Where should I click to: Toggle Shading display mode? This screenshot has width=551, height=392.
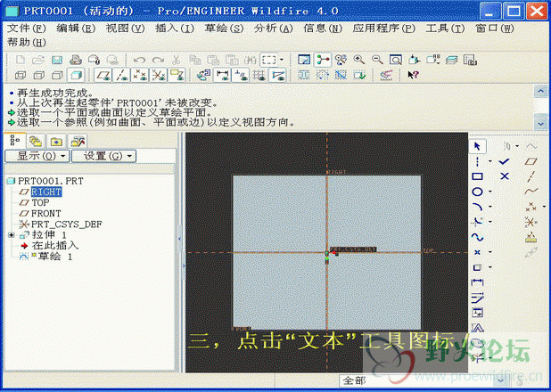coord(76,75)
